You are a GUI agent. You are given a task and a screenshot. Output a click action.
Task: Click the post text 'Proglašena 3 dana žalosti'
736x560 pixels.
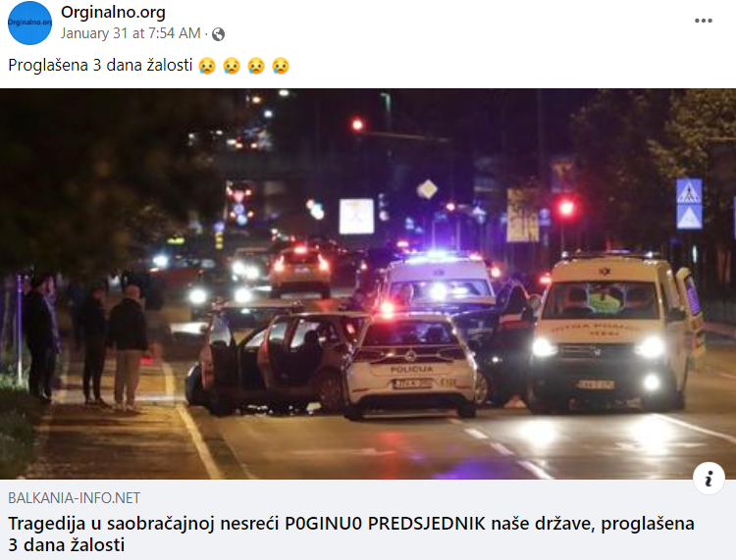point(100,65)
